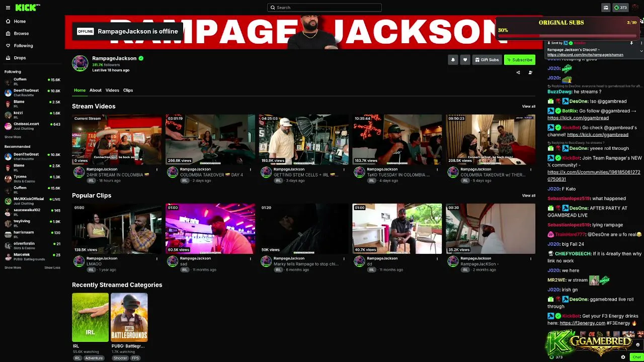Play the 04:25:03 stem cells video thumbnail
This screenshot has height=362, width=644.
pyautogui.click(x=303, y=139)
